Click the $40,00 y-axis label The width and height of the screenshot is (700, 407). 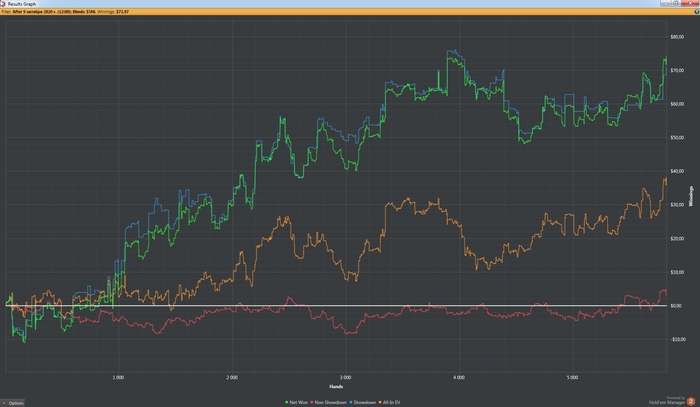[x=677, y=171]
